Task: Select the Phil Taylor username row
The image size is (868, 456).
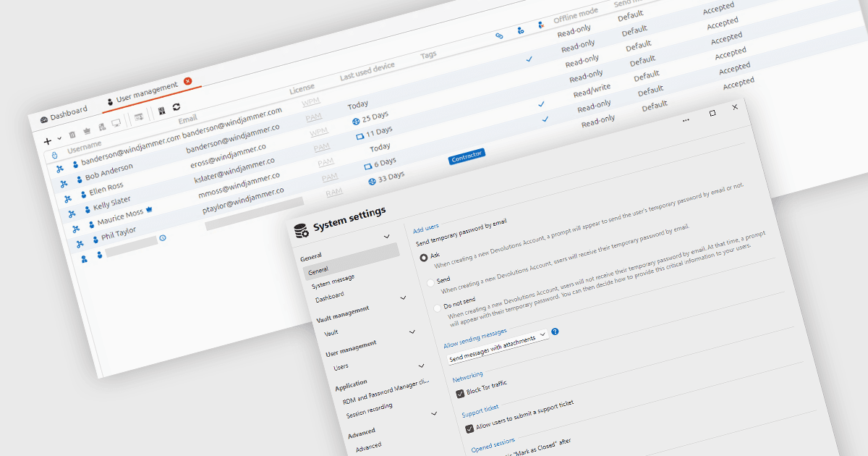Action: pos(117,235)
